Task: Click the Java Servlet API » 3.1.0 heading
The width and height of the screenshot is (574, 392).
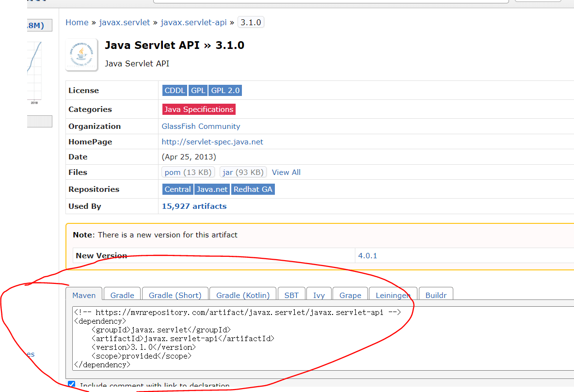Action: click(175, 46)
